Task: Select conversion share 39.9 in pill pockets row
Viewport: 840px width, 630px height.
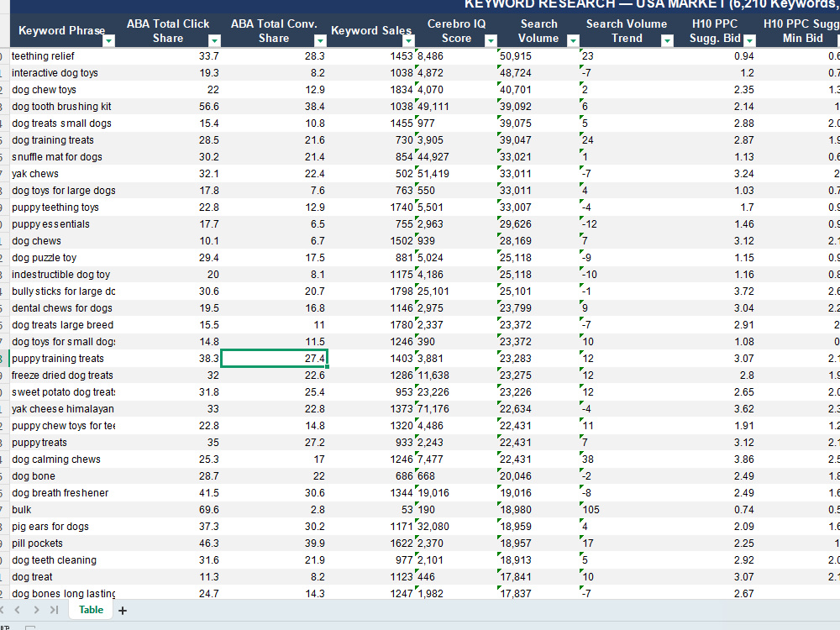Action: [x=274, y=543]
